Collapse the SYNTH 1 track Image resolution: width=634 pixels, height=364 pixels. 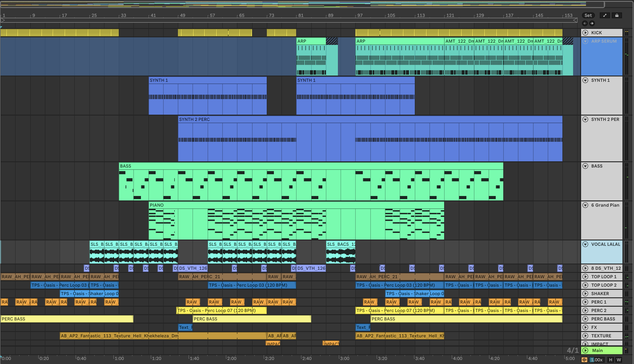(586, 80)
